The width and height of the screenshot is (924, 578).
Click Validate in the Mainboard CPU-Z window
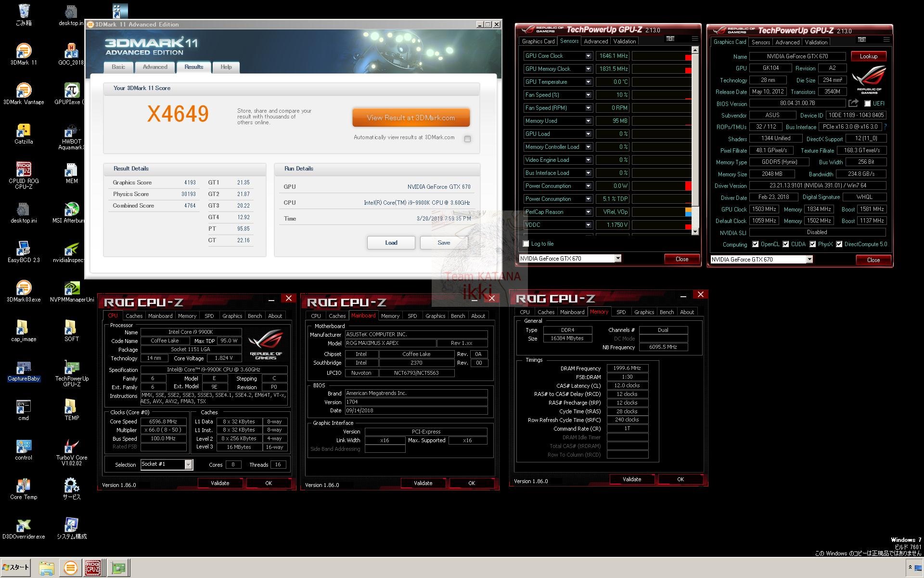[x=423, y=483]
